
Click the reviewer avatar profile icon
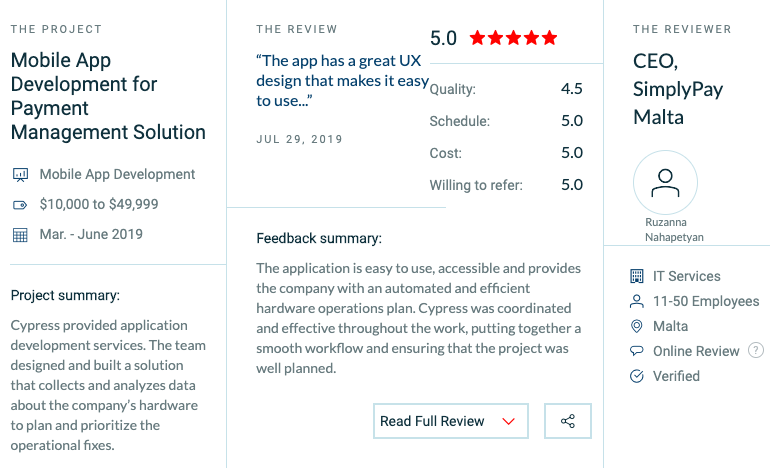click(665, 182)
